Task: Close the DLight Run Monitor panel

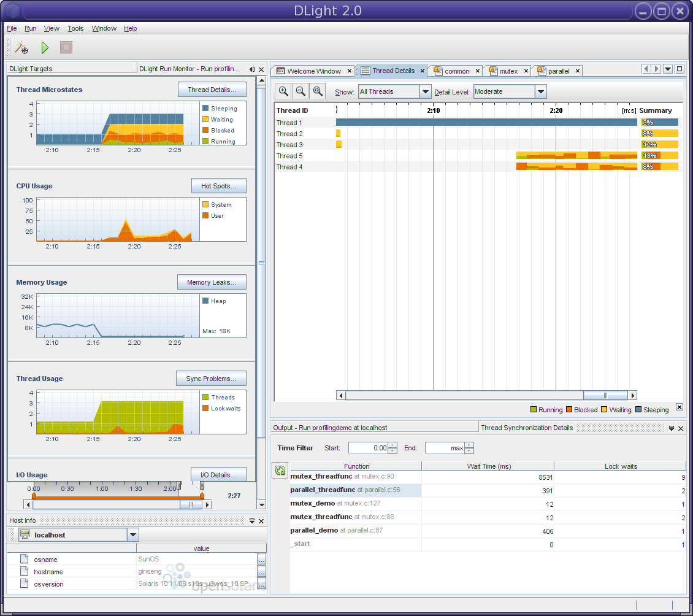Action: [261, 69]
